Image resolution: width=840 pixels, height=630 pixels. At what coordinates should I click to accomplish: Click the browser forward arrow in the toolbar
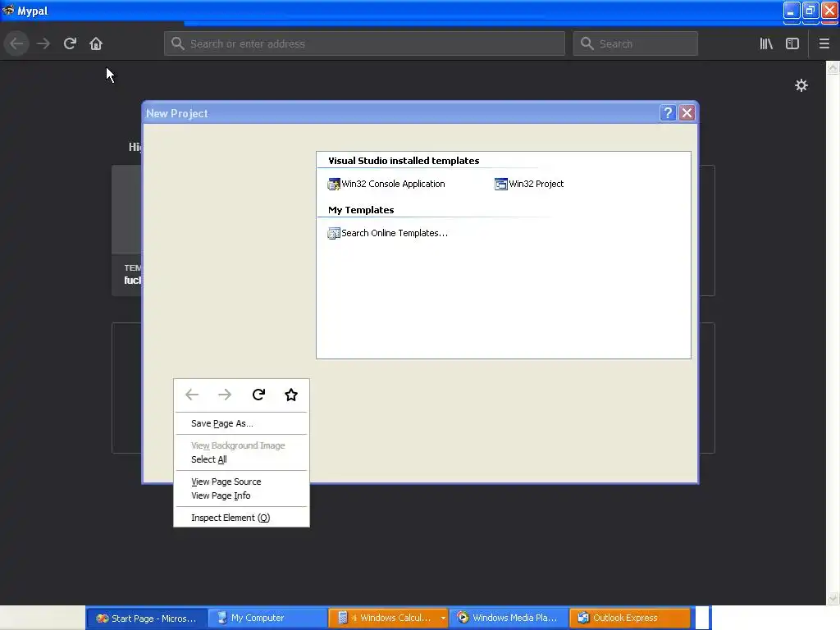pos(43,43)
